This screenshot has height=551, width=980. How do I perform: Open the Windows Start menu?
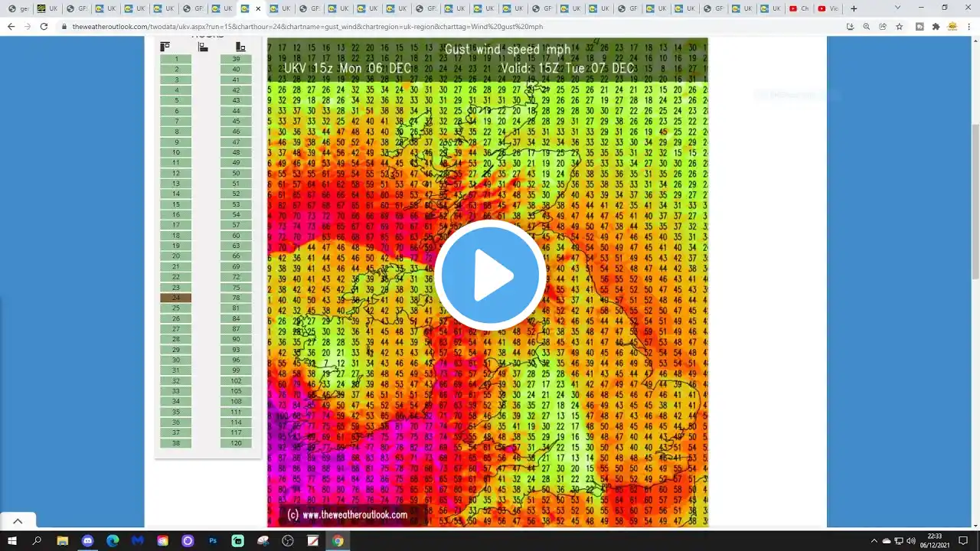pyautogui.click(x=12, y=541)
